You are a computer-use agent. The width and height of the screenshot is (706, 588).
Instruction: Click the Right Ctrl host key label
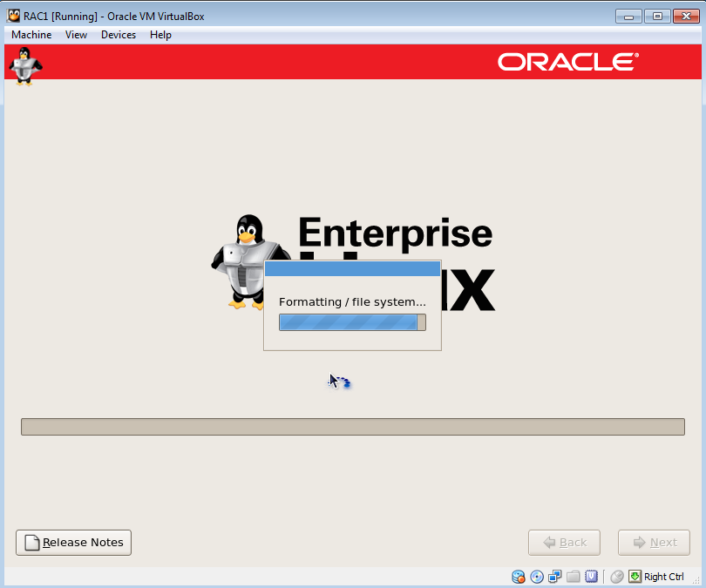tap(663, 577)
